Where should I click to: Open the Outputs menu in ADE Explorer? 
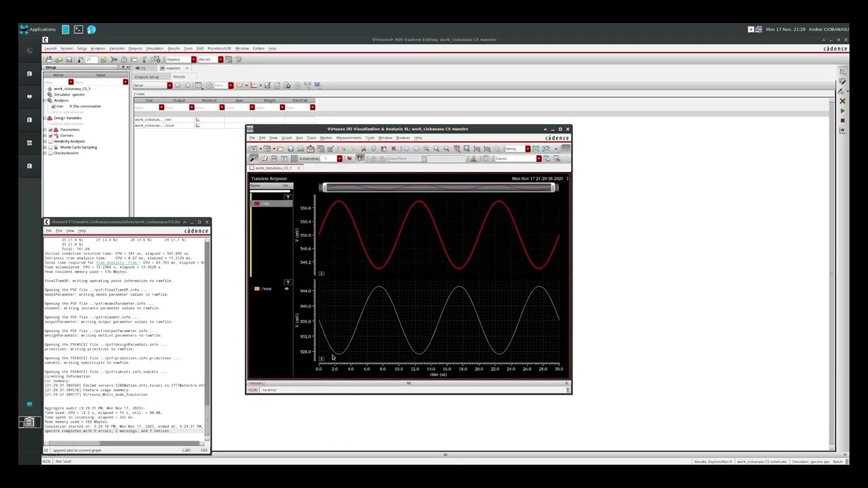click(135, 49)
